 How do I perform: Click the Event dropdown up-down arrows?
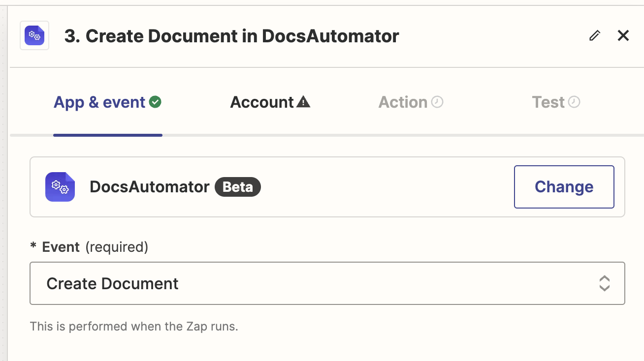pyautogui.click(x=605, y=283)
